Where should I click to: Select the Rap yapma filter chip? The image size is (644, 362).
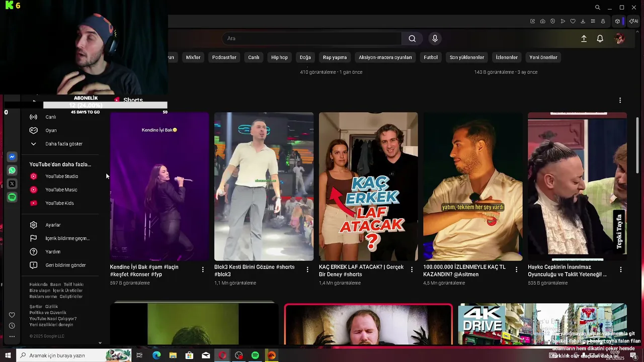335,57
